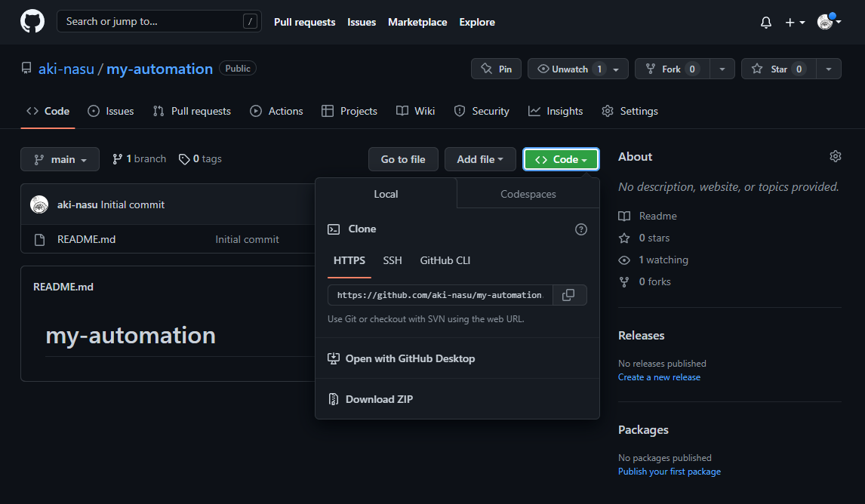Image resolution: width=865 pixels, height=504 pixels.
Task: Open Packages heading link
Action: [x=642, y=429]
